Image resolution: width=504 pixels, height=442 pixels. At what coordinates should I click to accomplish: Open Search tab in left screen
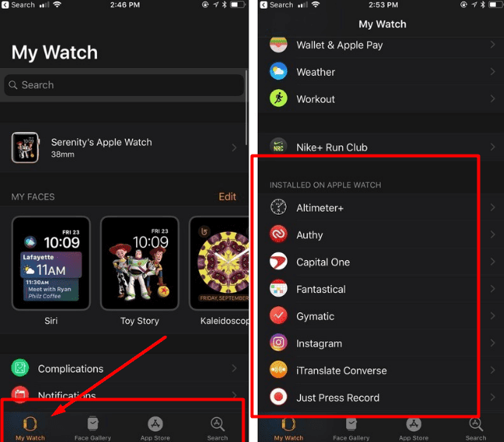pos(217,429)
